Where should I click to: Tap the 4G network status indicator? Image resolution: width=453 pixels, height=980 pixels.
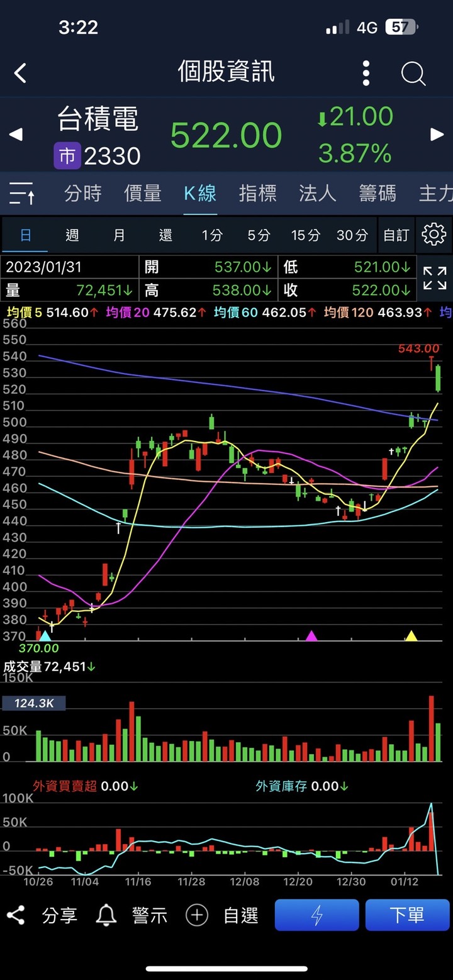pyautogui.click(x=367, y=28)
